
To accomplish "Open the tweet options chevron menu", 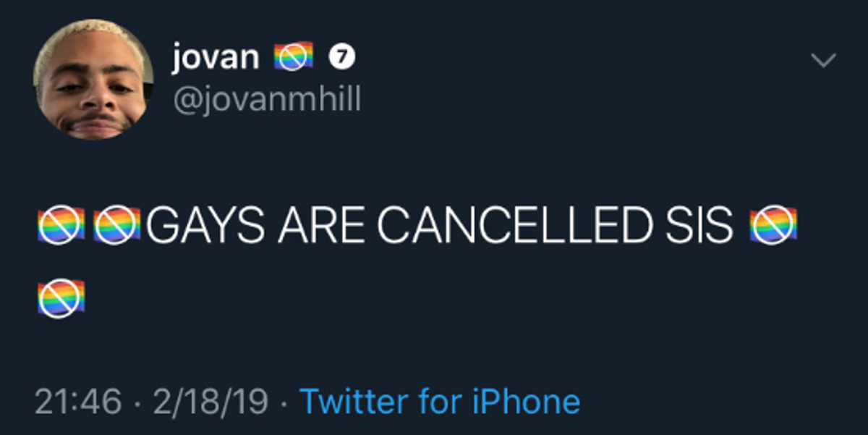I will click(823, 61).
